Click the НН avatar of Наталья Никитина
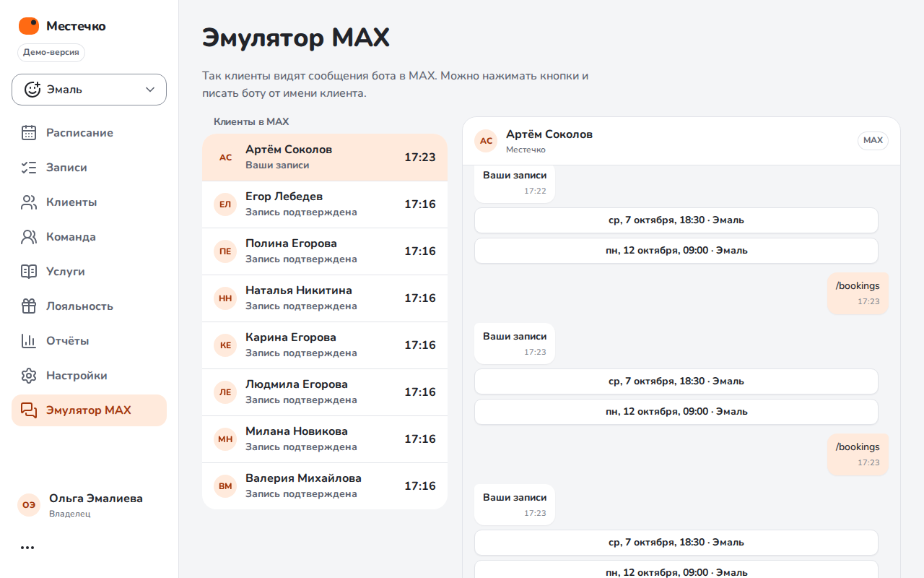 (x=225, y=298)
